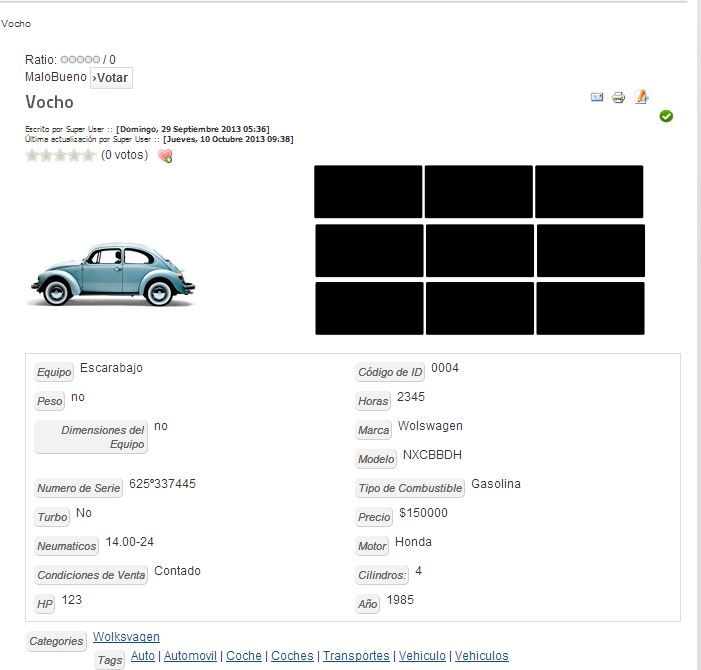Open center thumbnail of gallery grid
This screenshot has height=670, width=701.
pyautogui.click(x=480, y=251)
